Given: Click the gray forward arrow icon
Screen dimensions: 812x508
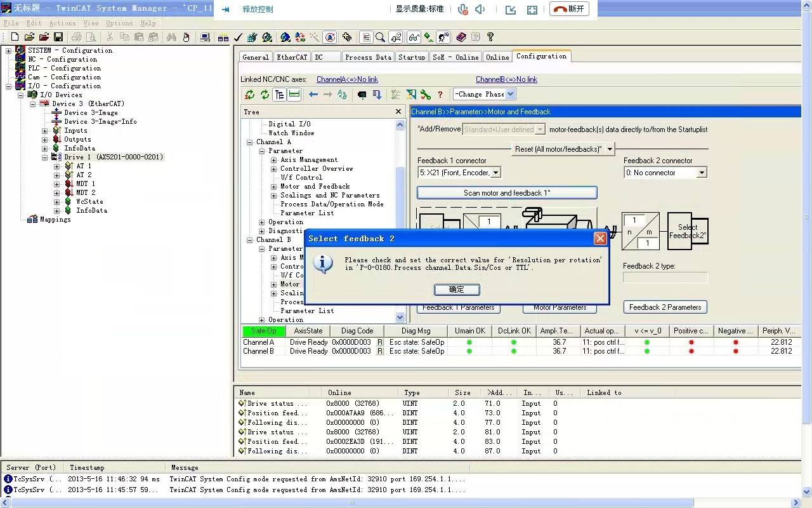Looking at the screenshot, I should [x=327, y=95].
